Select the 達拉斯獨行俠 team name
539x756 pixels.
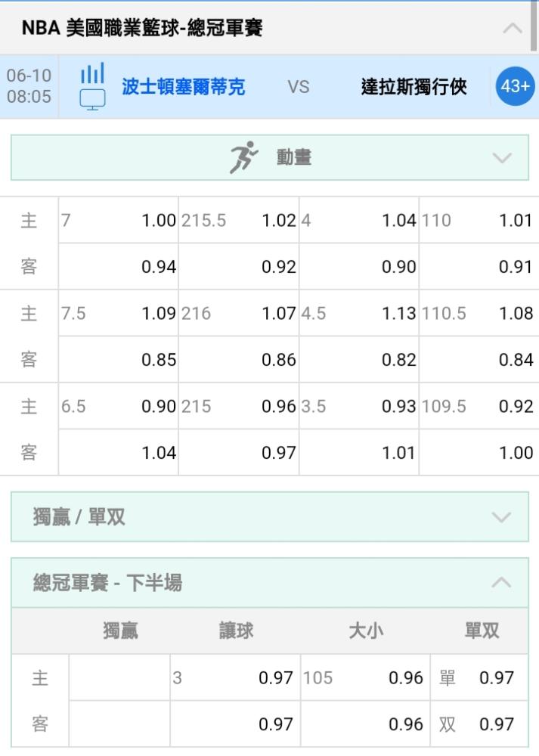click(414, 87)
